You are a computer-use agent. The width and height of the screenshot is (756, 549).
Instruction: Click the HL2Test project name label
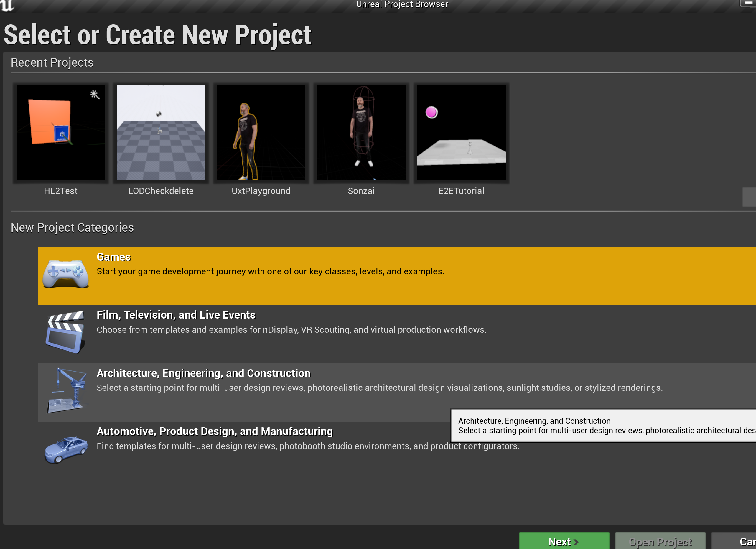click(x=61, y=191)
